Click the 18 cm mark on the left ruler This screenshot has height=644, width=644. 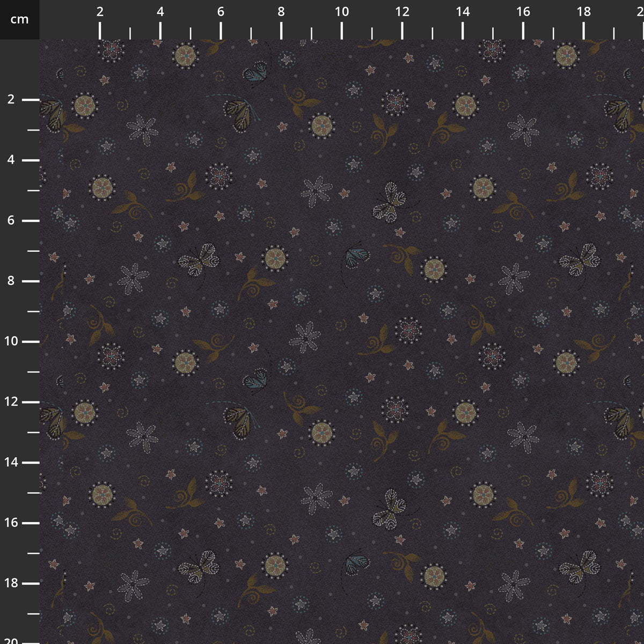11,583
